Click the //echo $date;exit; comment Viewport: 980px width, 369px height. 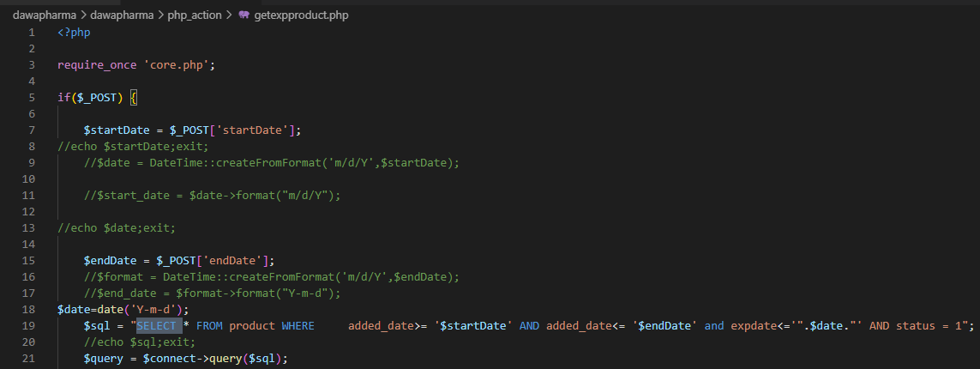click(117, 227)
